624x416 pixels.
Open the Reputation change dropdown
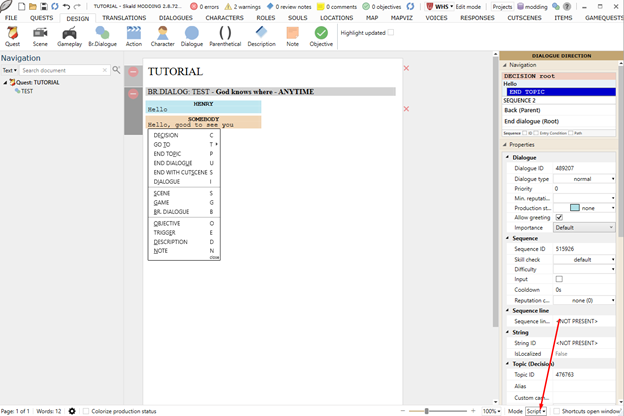(585, 300)
